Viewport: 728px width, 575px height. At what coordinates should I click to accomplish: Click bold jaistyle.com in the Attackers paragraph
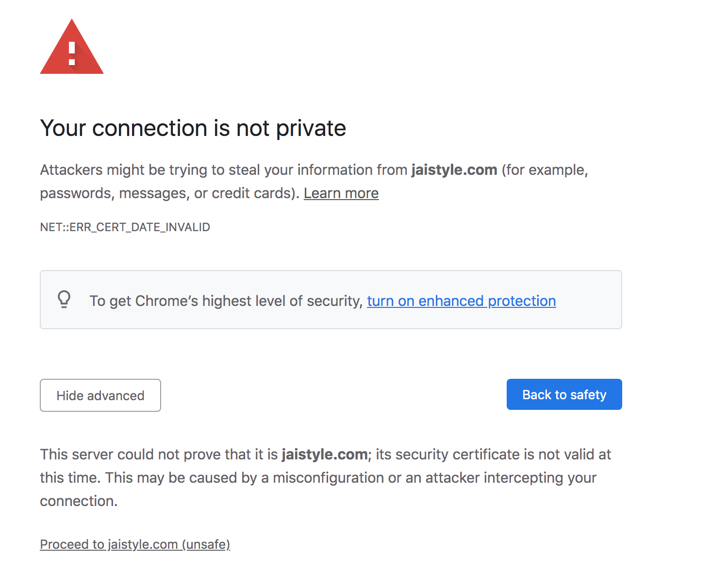tap(454, 170)
